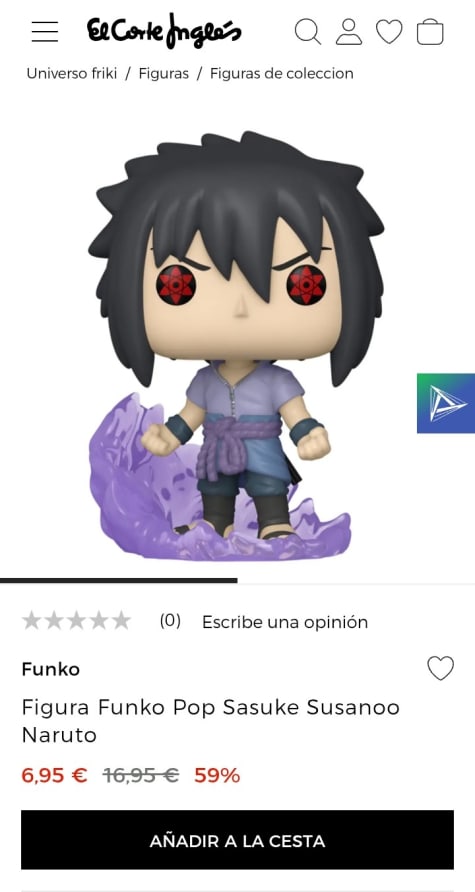Click the five-star rating row
Viewport: 475px width, 892px height.
[76, 621]
